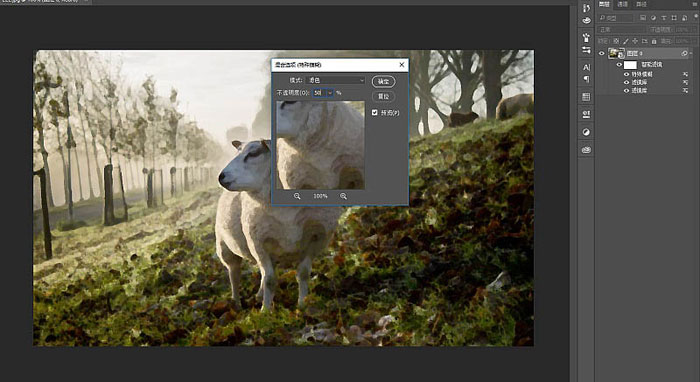Image resolution: width=700 pixels, height=382 pixels.
Task: Click the lock all padlock icon
Action: click(654, 41)
